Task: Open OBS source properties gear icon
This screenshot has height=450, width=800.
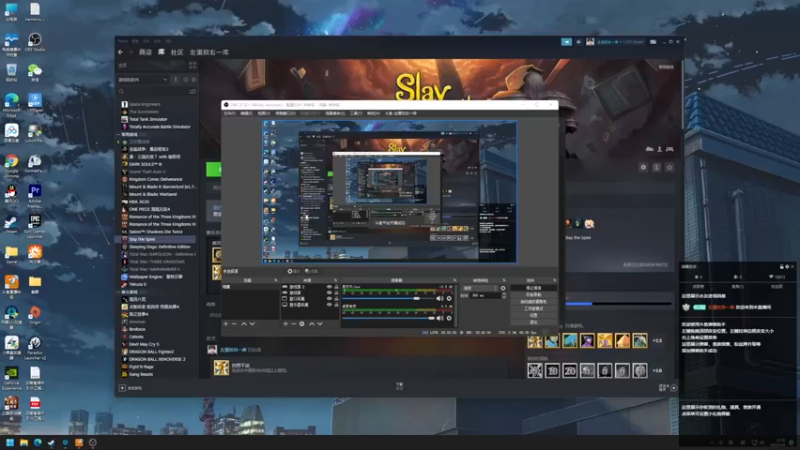Action: click(x=302, y=323)
